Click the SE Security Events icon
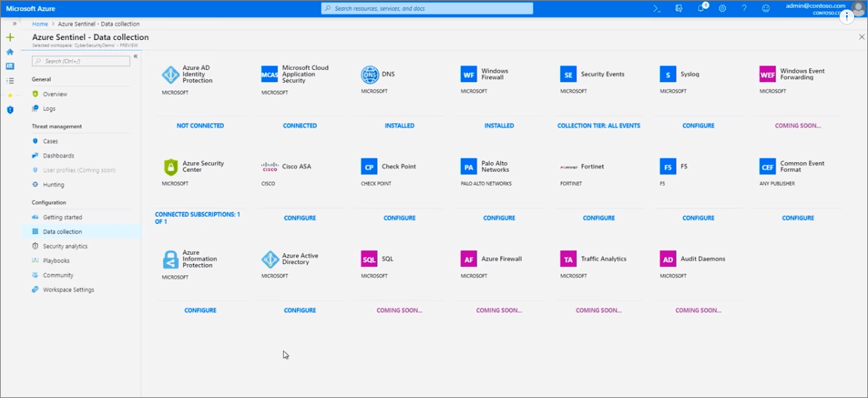 (568, 74)
